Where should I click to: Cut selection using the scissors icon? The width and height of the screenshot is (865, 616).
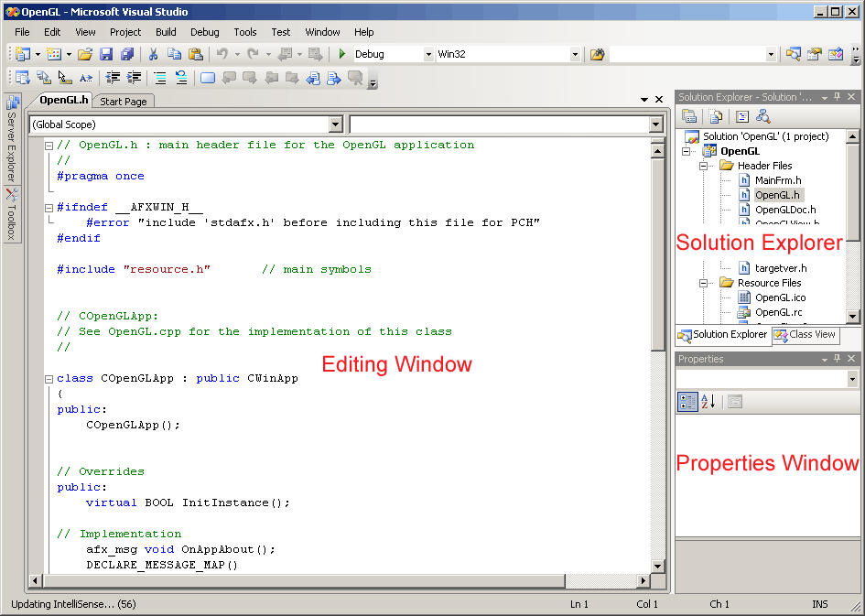[154, 54]
